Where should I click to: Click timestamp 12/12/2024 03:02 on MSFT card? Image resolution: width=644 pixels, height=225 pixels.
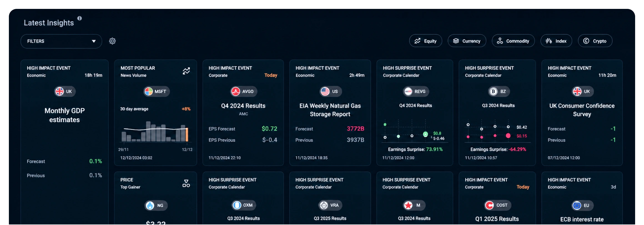136,158
